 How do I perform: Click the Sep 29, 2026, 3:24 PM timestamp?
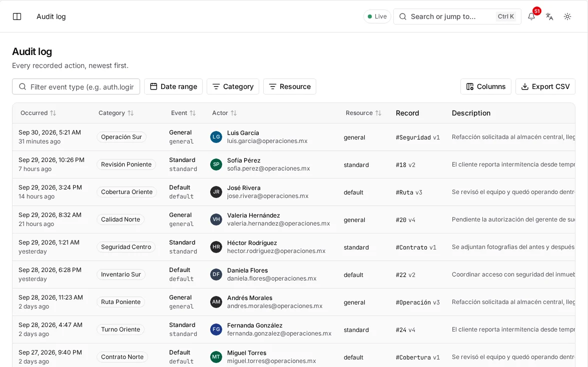[50, 187]
